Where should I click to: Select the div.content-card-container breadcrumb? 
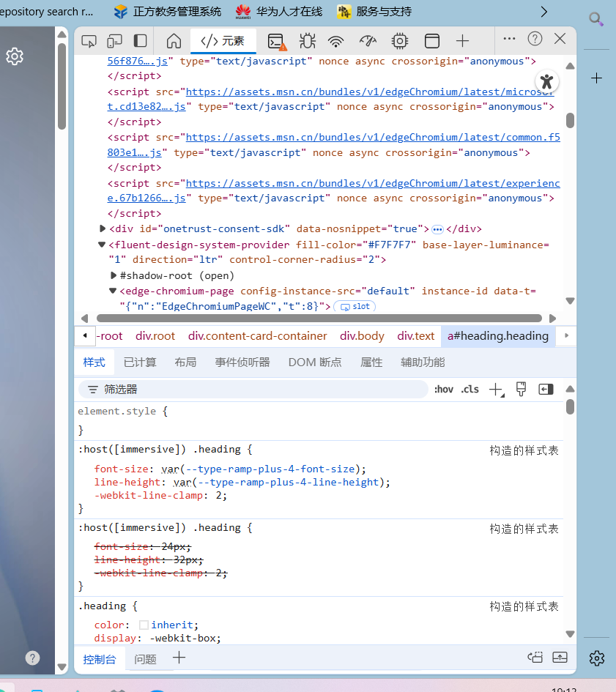(257, 336)
